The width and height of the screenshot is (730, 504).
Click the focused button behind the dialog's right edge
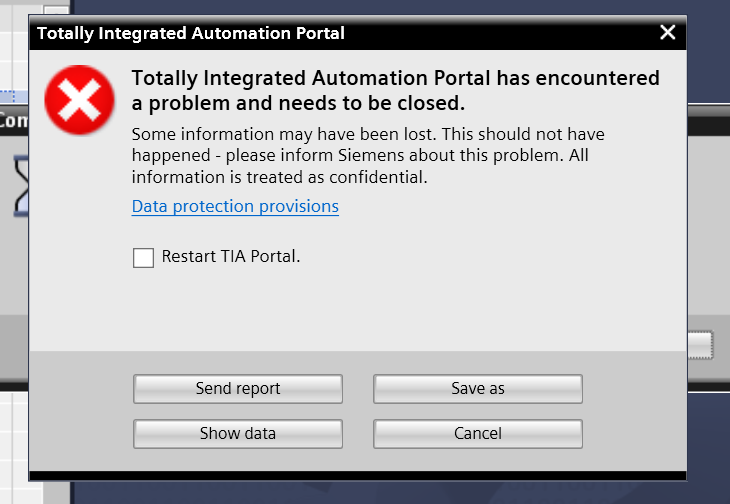[x=700, y=345]
